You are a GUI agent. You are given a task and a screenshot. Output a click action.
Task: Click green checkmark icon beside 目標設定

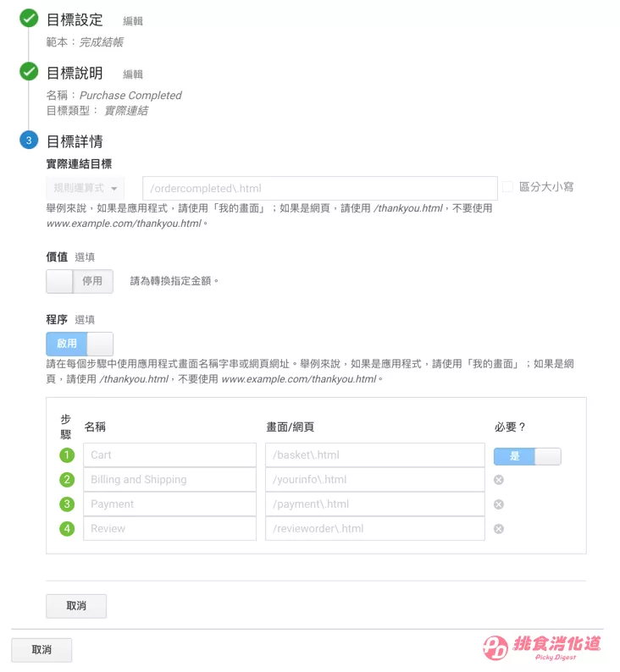point(29,18)
